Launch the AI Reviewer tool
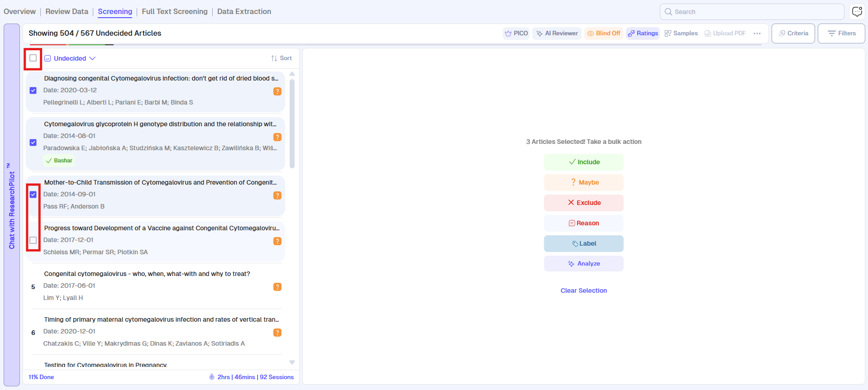Viewport: 868px width, 390px height. [557, 33]
